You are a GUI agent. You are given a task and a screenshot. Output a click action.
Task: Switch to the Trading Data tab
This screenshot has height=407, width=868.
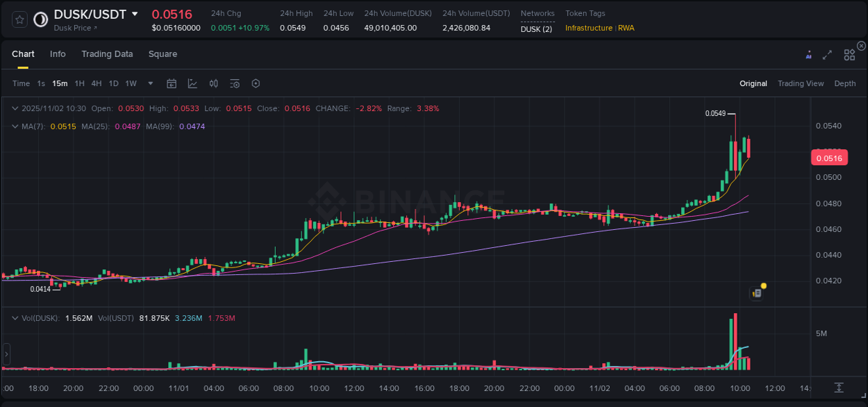(x=107, y=53)
